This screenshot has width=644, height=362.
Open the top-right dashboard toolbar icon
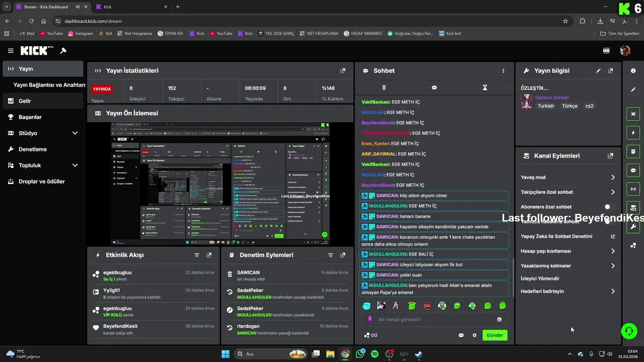pyautogui.click(x=607, y=51)
